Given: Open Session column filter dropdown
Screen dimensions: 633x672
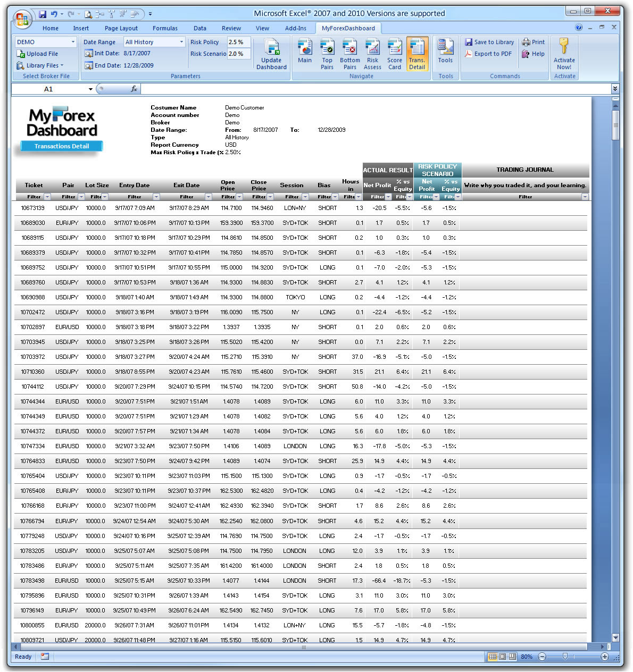Looking at the screenshot, I should pos(305,197).
